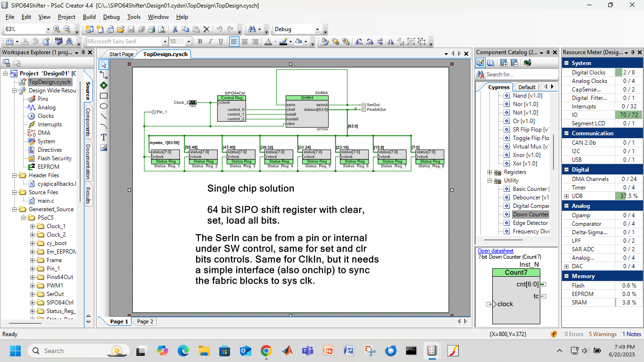The width and height of the screenshot is (644, 362).
Task: Collapse the Generated_Source folder
Action: click(15, 209)
